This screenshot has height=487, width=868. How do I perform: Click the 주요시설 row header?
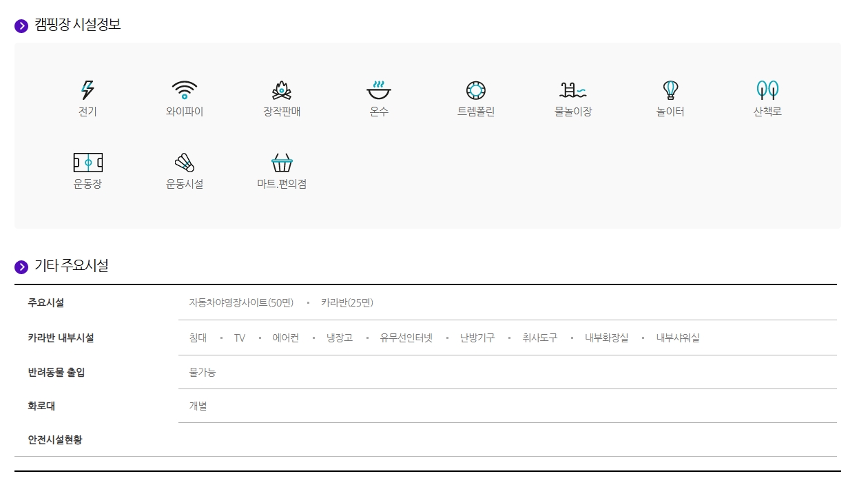coord(46,302)
